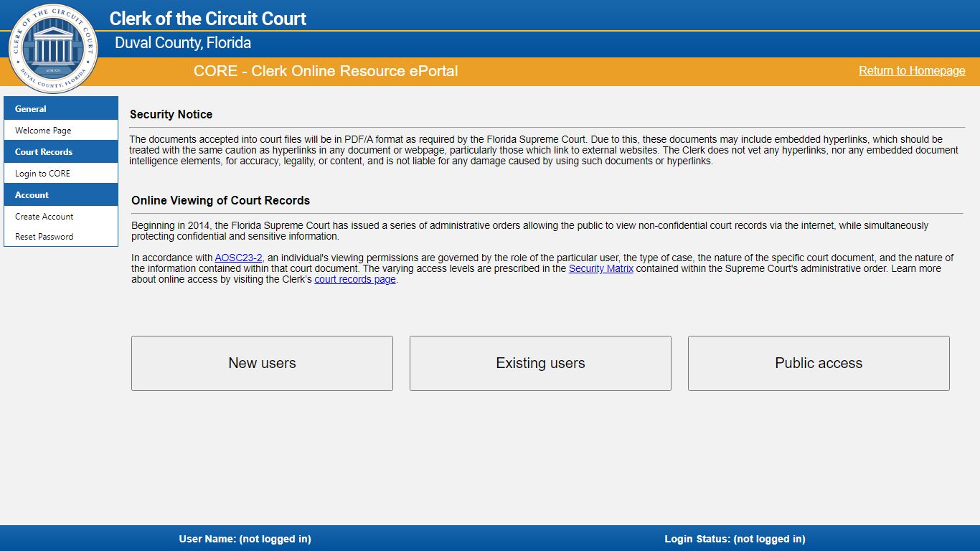Click the 'Beginning in 2014' paragraph
Image resolution: width=980 pixels, height=551 pixels.
click(x=529, y=231)
